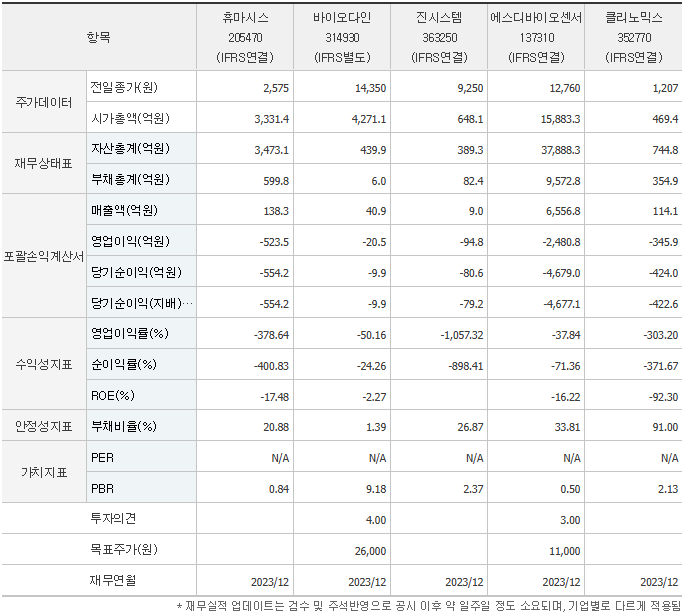
Task: Click the 휴마시스 205470 column header
Action: pos(245,37)
